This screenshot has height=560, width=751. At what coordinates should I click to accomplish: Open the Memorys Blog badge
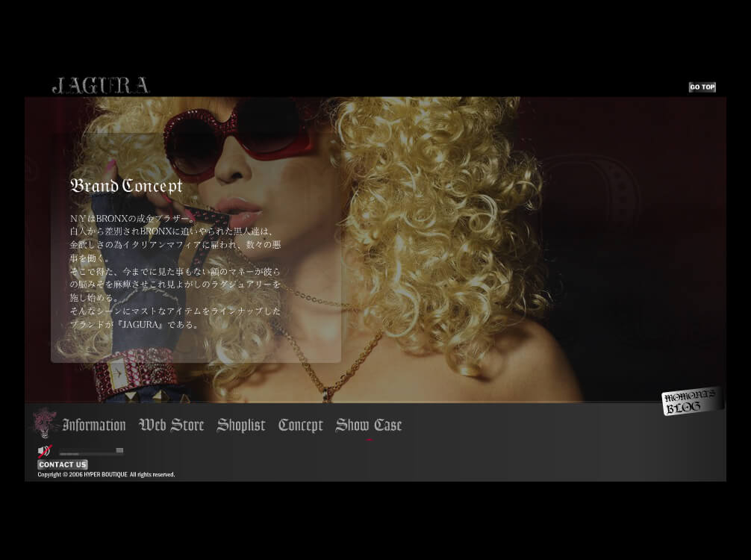(x=692, y=401)
